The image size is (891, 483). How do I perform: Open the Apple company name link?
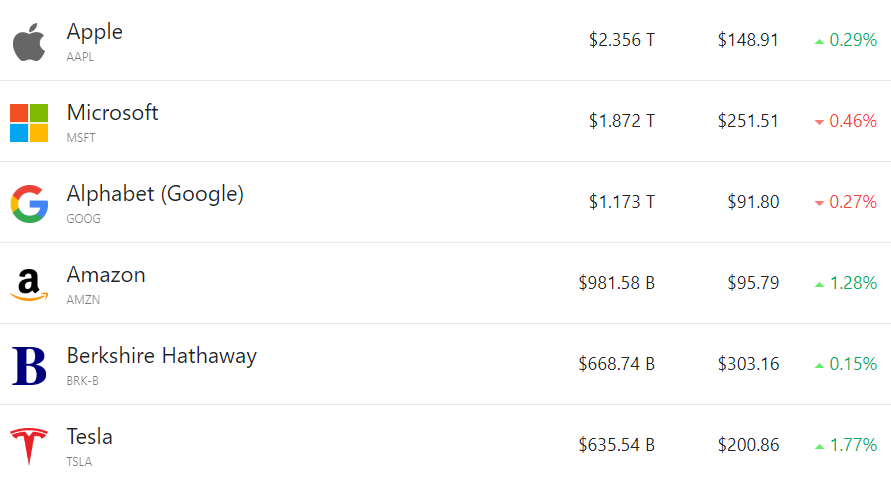[x=95, y=32]
